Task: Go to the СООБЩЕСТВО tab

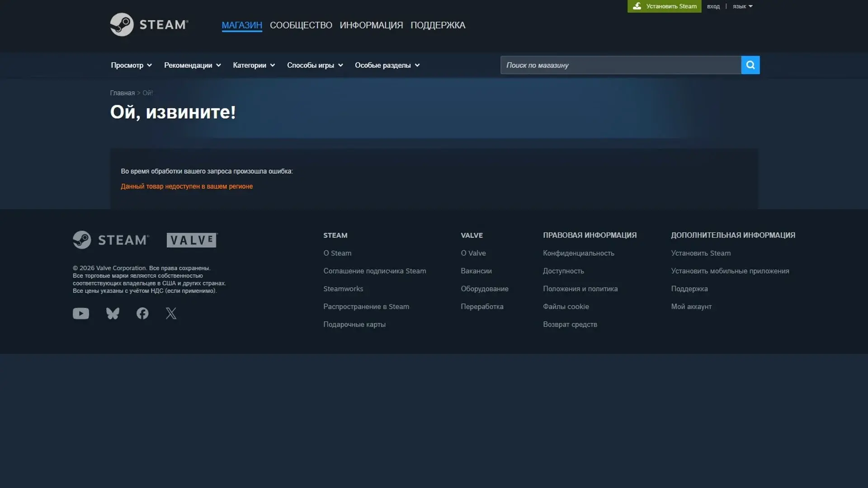Action: (x=301, y=25)
